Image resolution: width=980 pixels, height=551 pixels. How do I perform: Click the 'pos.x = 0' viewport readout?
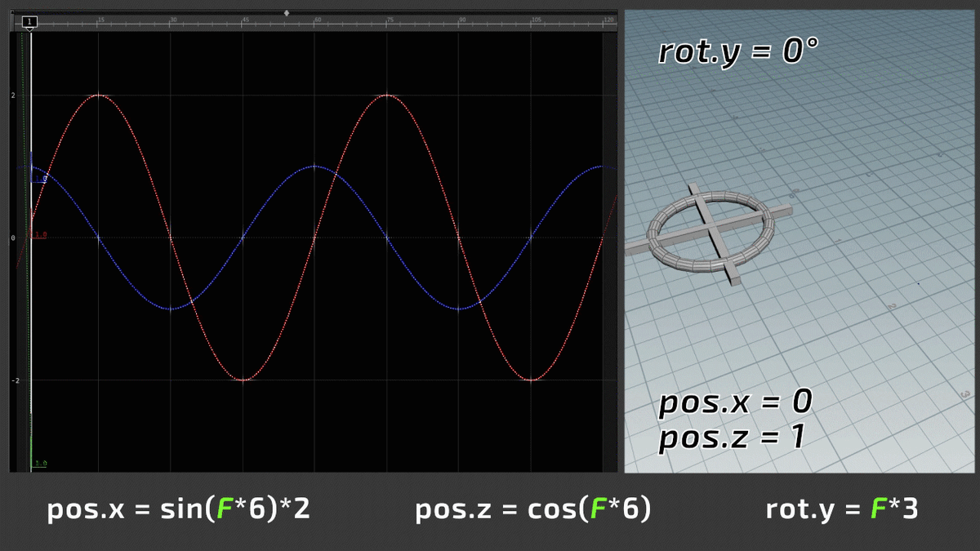click(736, 402)
